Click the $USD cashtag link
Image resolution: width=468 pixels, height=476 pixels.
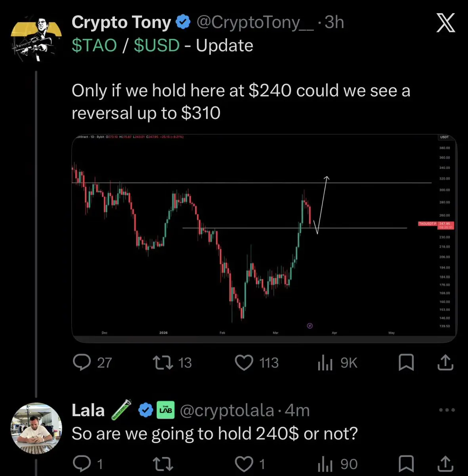point(157,46)
